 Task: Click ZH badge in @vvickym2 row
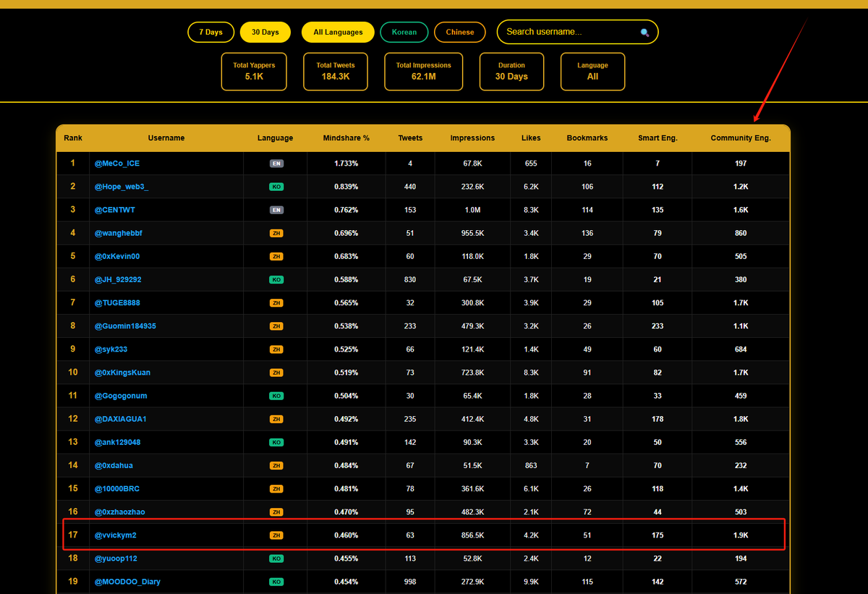[x=276, y=535]
